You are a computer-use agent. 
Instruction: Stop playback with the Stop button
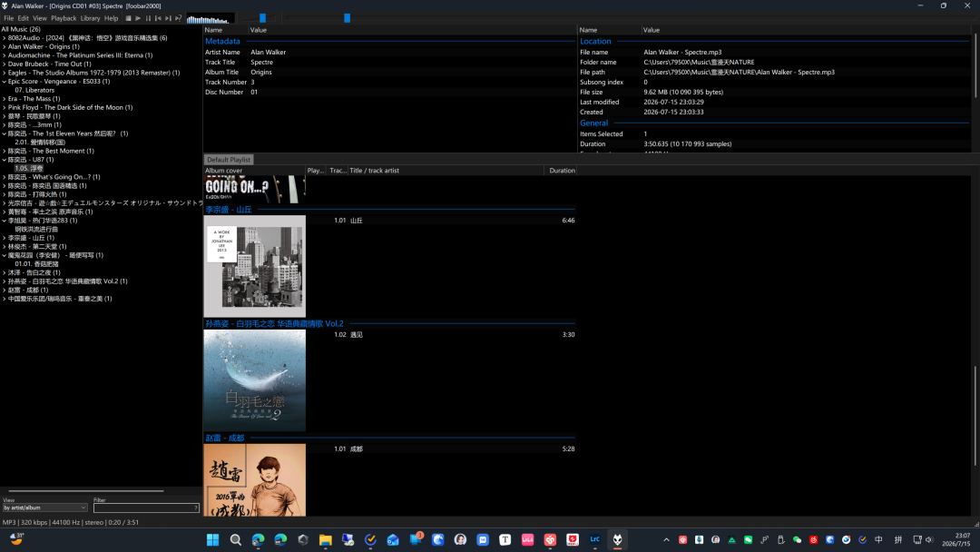pos(128,18)
